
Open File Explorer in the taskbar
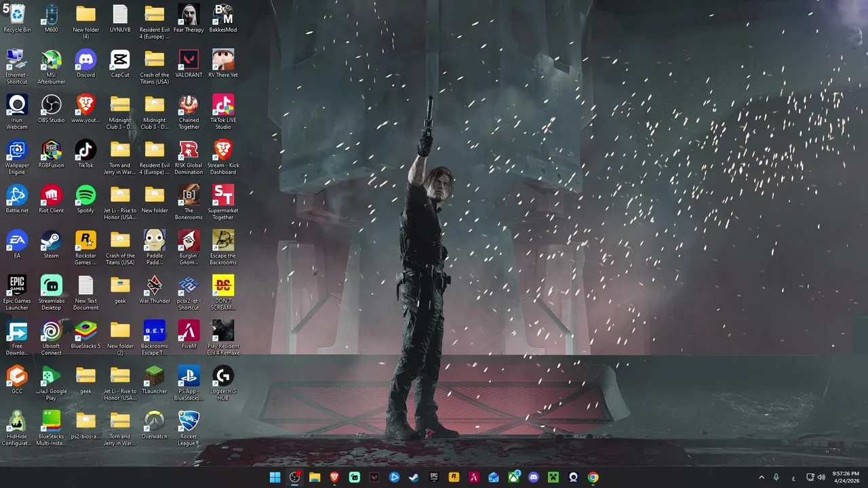(x=315, y=477)
